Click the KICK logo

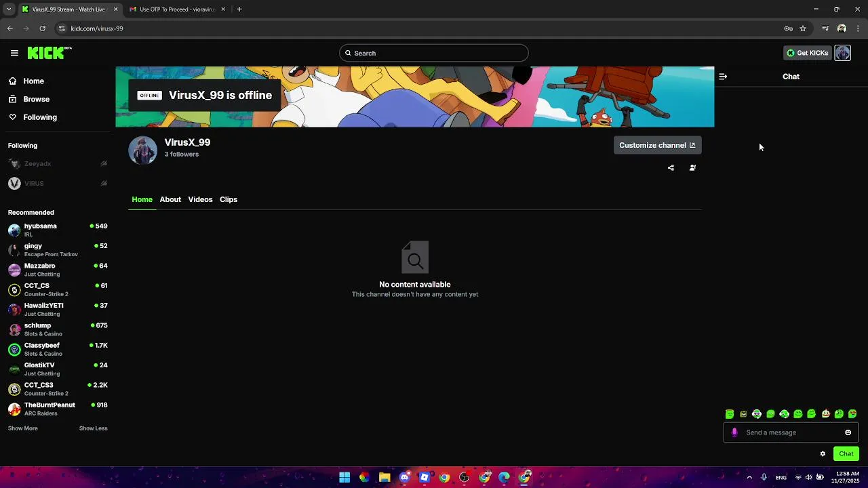(x=49, y=53)
